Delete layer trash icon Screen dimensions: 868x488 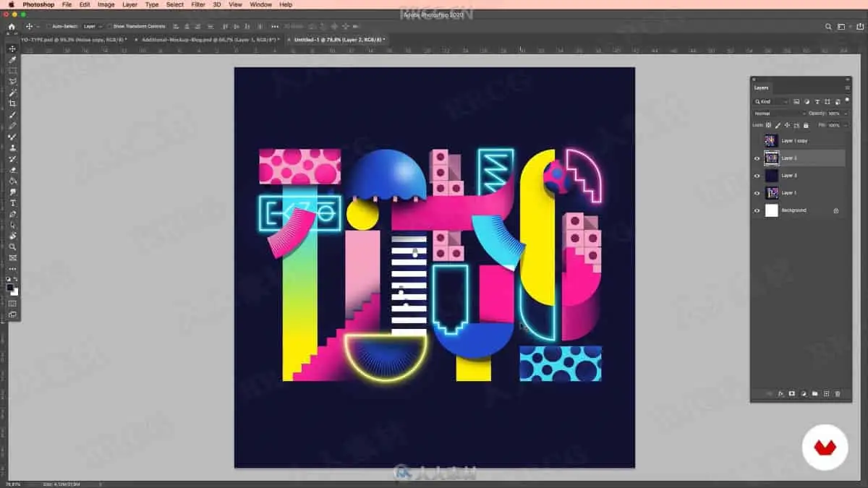click(x=838, y=394)
